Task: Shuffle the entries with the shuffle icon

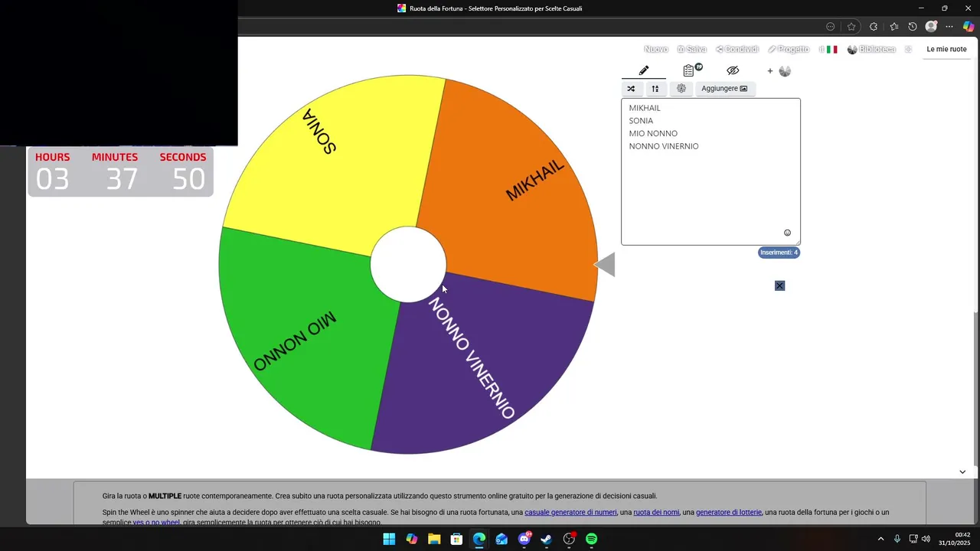Action: tap(631, 89)
